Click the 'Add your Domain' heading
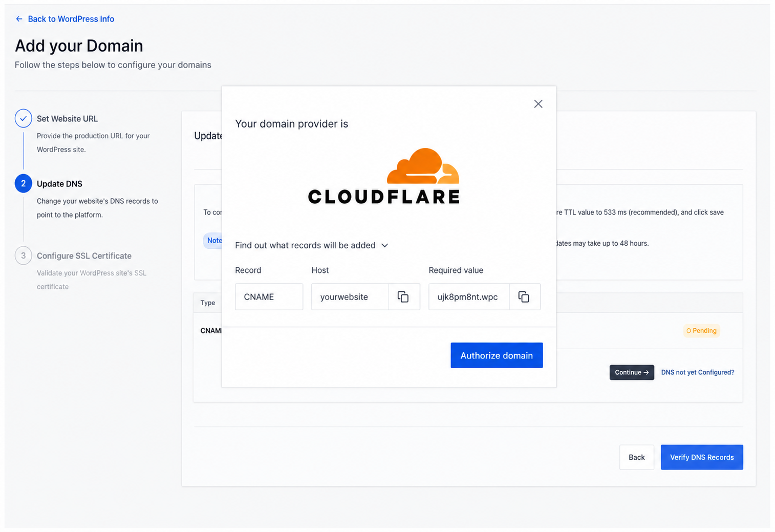Image resolution: width=775 pixels, height=532 pixels. pyautogui.click(x=79, y=46)
